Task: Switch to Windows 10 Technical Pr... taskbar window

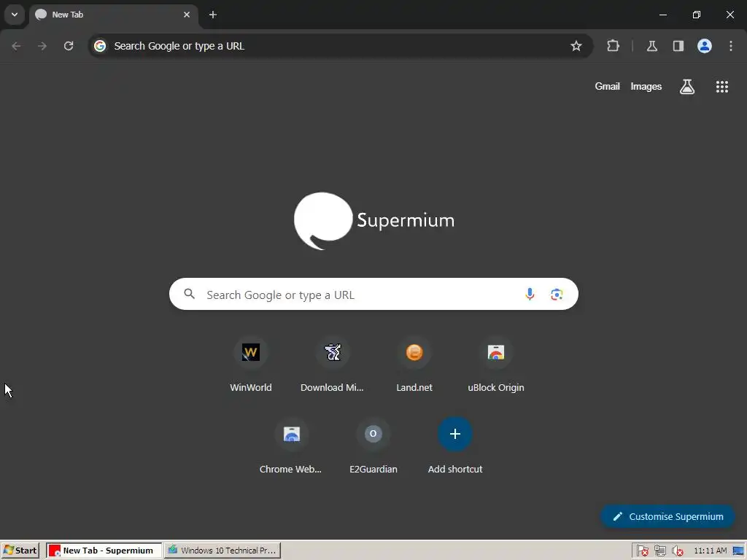Action: pyautogui.click(x=222, y=551)
